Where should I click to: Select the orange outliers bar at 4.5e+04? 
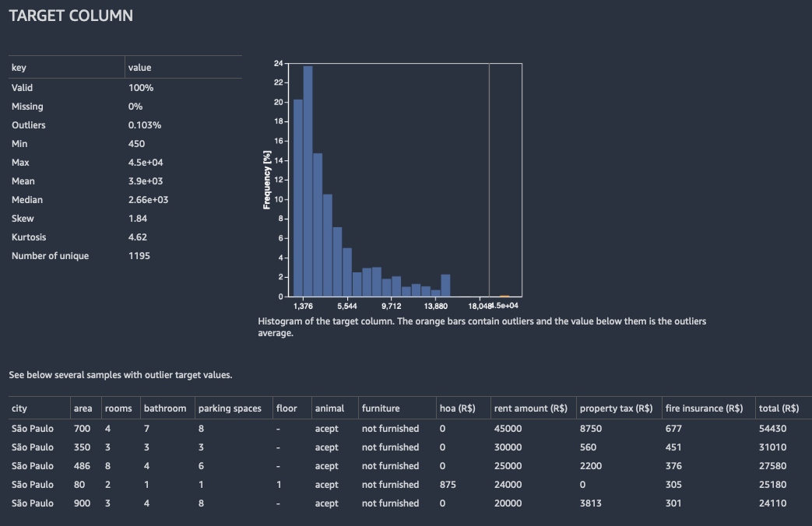coord(506,295)
